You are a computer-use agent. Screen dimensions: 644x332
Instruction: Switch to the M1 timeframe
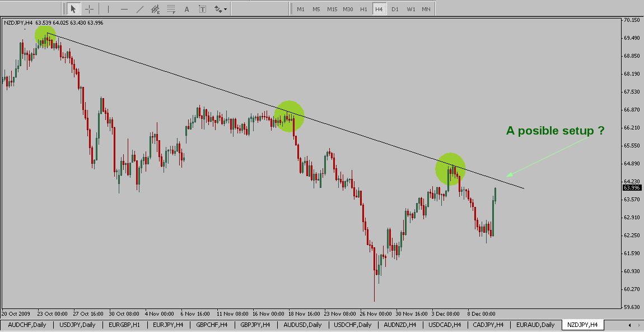pos(301,9)
